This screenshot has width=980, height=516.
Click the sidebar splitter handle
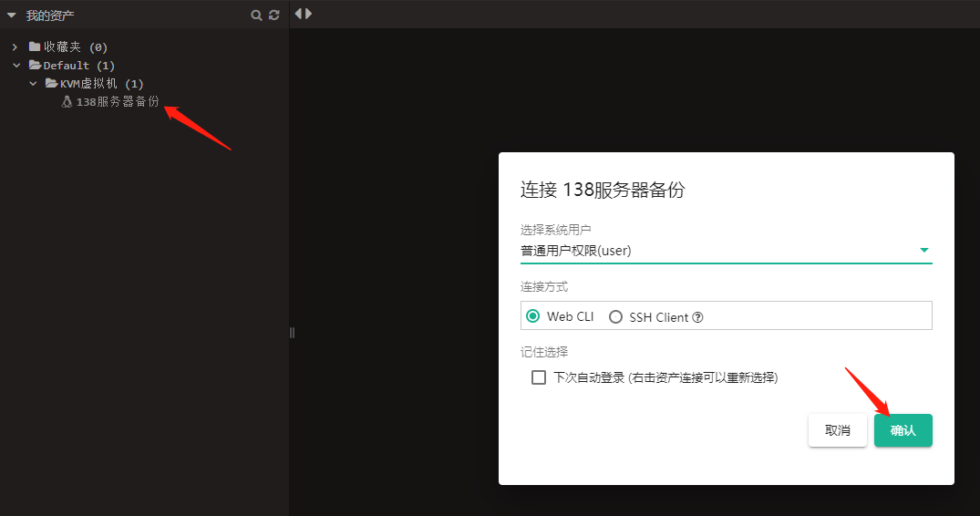pos(292,333)
